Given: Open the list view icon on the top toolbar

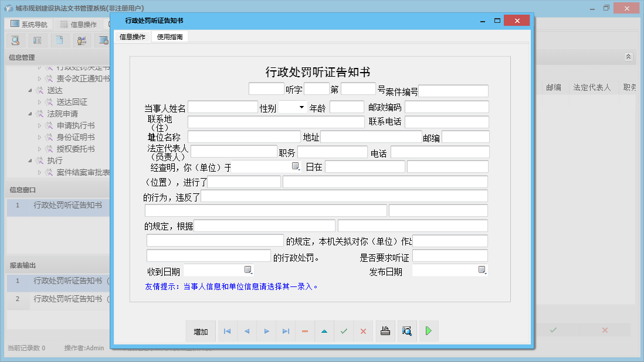Looking at the screenshot, I should [38, 40].
